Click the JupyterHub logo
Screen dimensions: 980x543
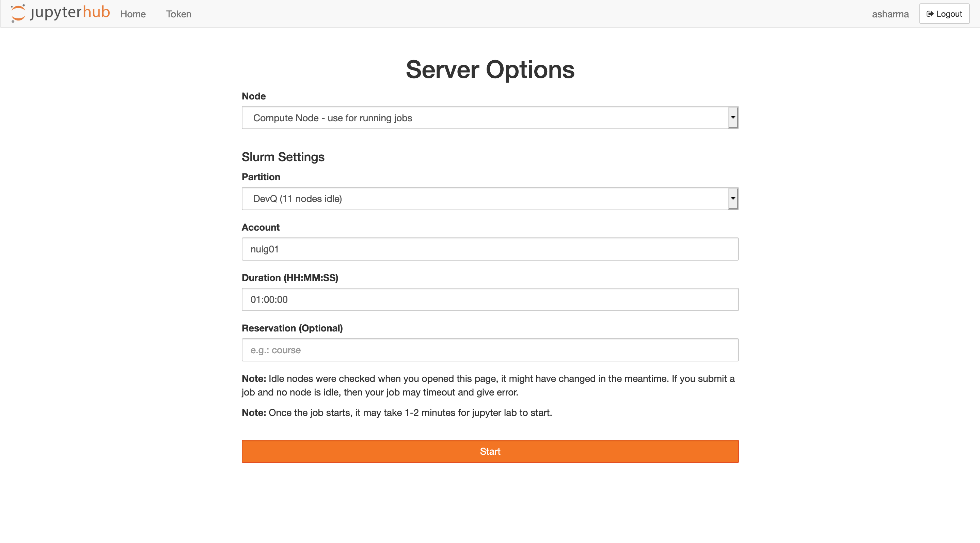point(60,13)
